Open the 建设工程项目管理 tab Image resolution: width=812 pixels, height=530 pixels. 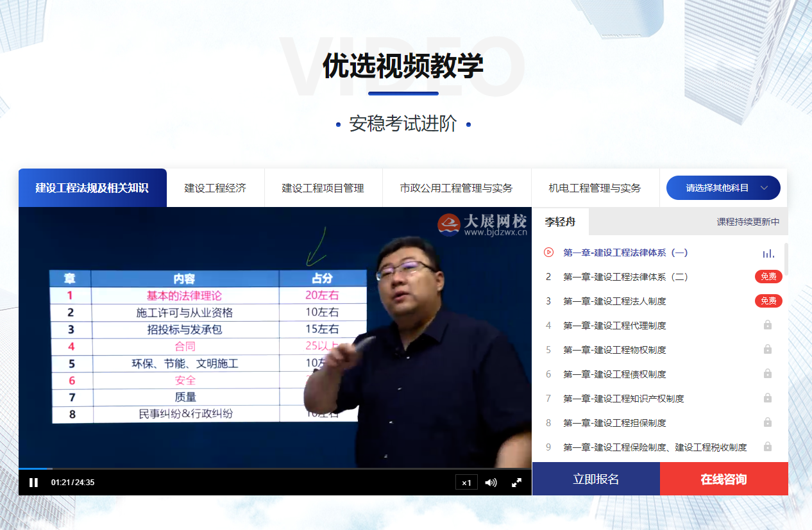pyautogui.click(x=323, y=188)
